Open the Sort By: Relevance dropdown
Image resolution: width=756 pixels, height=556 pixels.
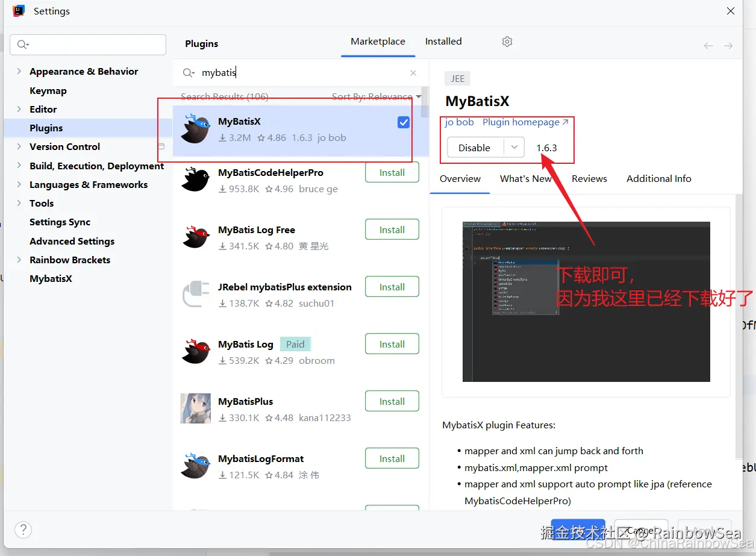click(x=376, y=96)
